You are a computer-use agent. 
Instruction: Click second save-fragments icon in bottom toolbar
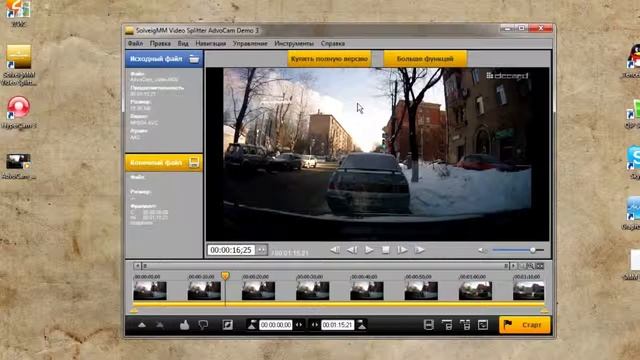click(x=447, y=325)
